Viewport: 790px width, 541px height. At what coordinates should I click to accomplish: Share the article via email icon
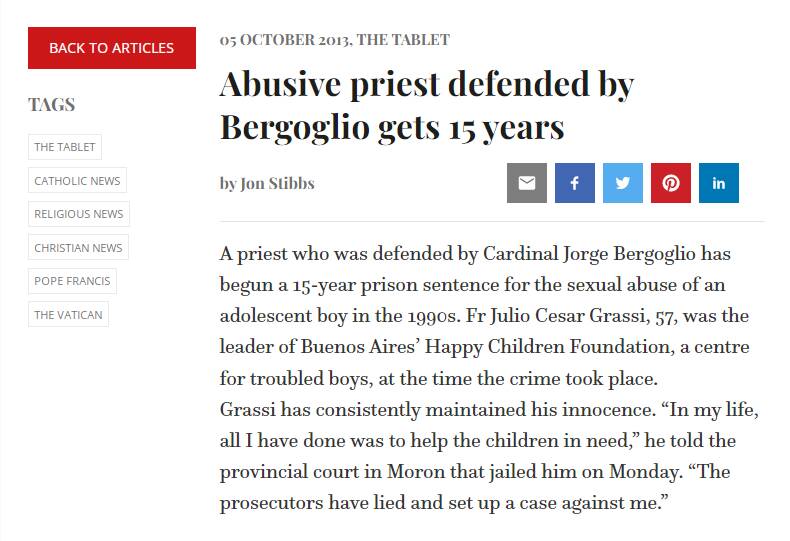click(527, 183)
